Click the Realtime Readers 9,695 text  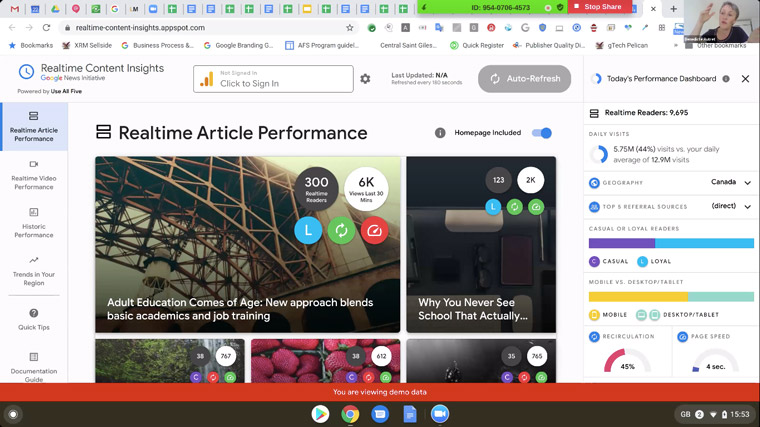coord(646,112)
